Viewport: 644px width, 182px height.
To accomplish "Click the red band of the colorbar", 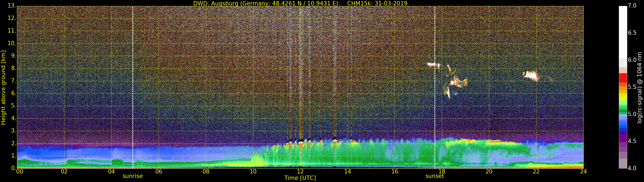I will pos(623,78).
